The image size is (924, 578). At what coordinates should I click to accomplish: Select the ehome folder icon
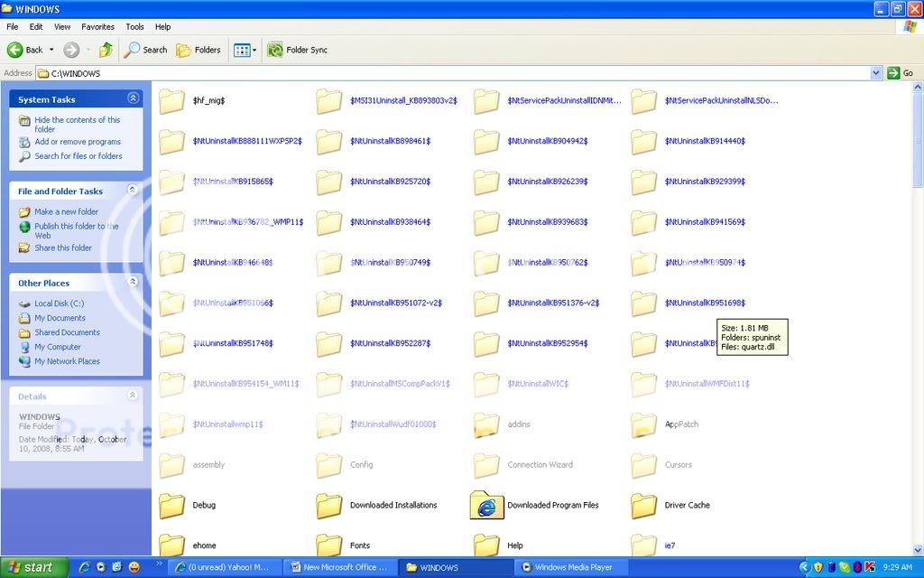point(172,545)
